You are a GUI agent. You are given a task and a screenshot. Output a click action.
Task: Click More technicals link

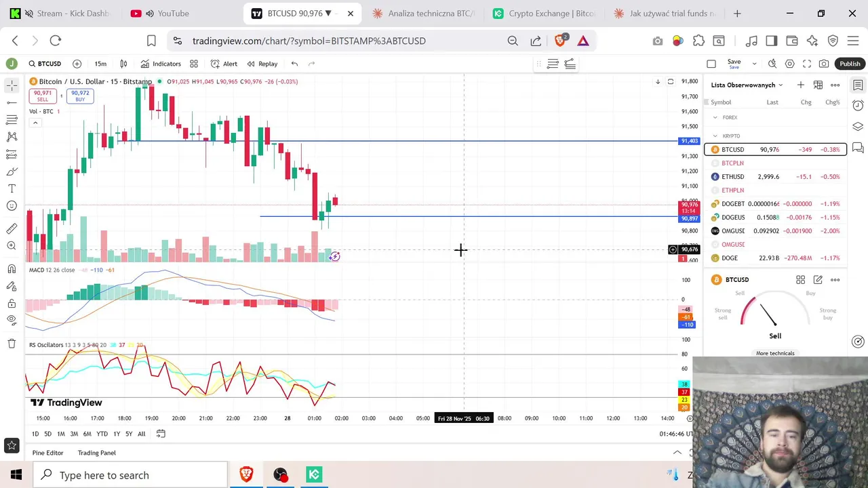[x=775, y=353]
